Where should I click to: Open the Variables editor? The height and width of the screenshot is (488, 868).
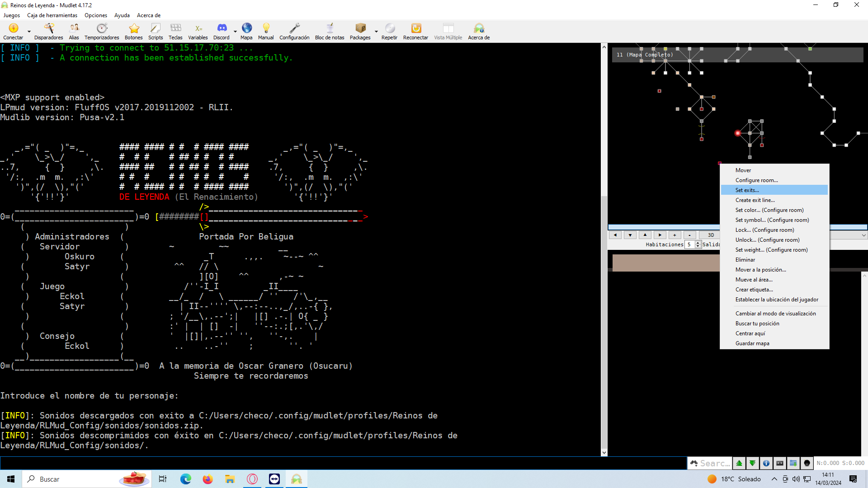(198, 32)
